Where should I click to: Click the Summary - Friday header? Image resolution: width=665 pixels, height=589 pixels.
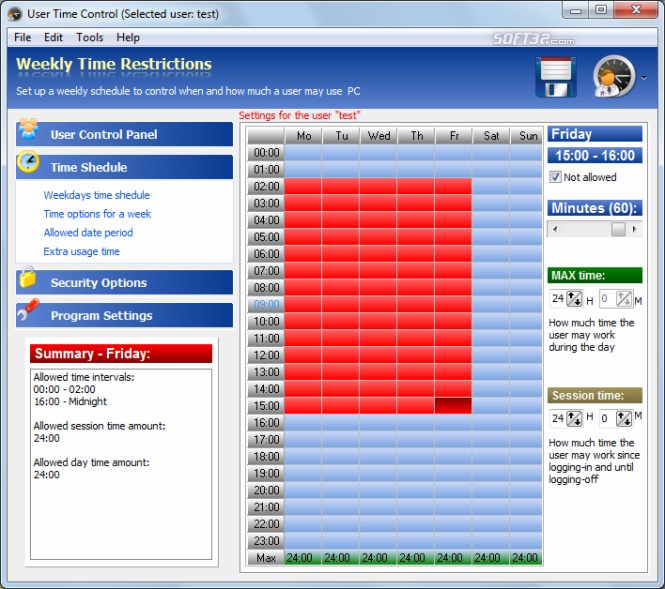tap(121, 353)
